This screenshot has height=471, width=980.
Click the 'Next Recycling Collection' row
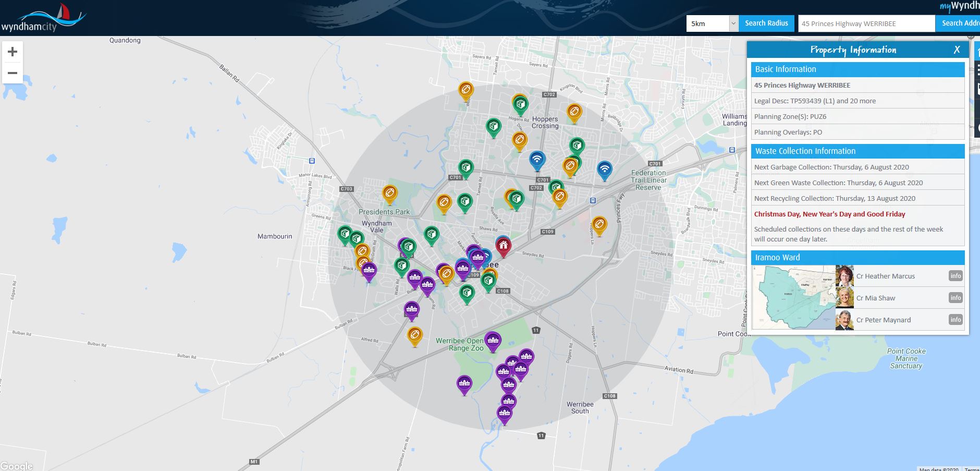[x=857, y=198]
